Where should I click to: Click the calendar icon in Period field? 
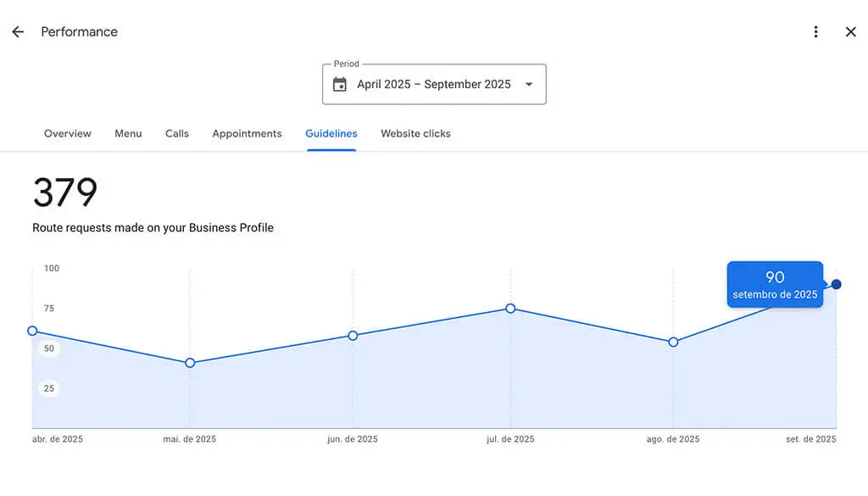[x=340, y=85]
